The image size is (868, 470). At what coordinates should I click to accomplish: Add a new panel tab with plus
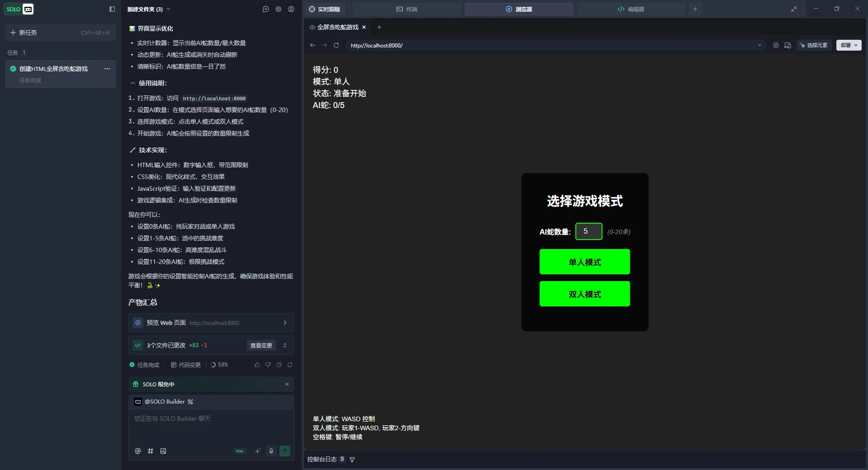[x=695, y=9]
